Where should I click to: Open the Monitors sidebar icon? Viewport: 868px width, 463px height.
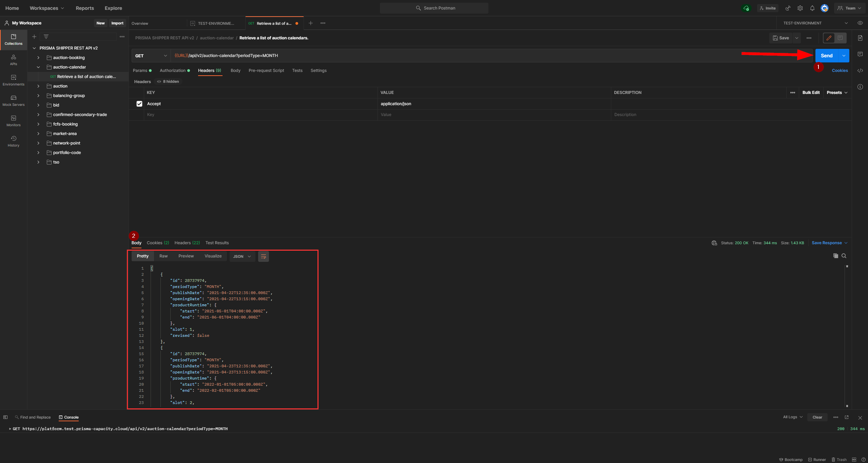[x=14, y=121]
